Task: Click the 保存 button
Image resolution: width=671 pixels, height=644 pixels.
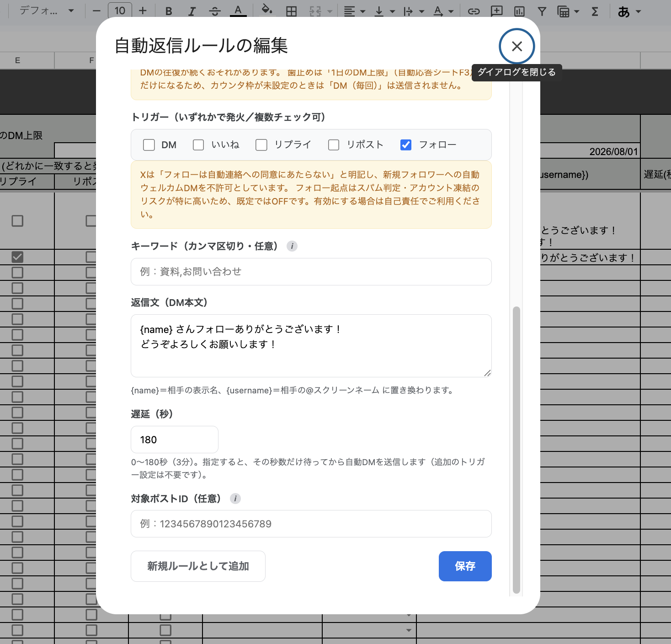Action: click(465, 566)
